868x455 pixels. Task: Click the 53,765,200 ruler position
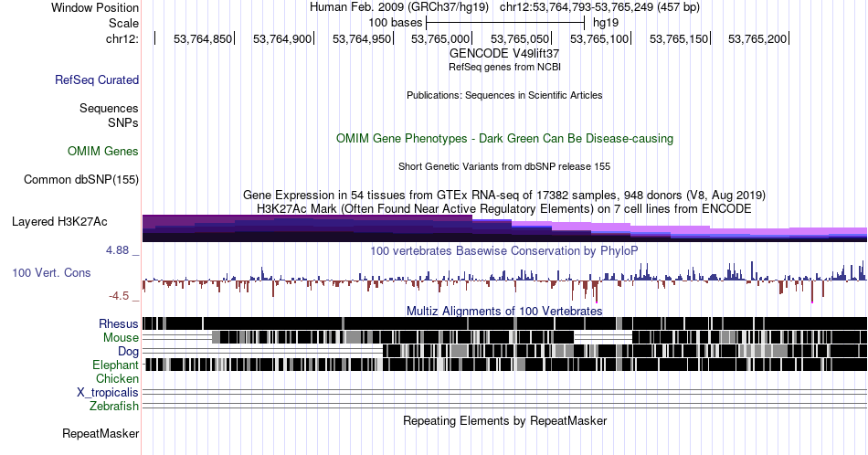pyautogui.click(x=757, y=38)
